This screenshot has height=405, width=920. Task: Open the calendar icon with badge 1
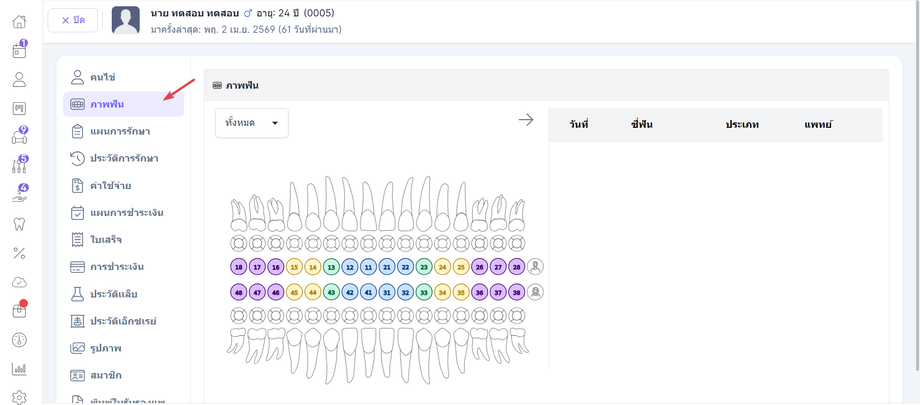[x=19, y=50]
